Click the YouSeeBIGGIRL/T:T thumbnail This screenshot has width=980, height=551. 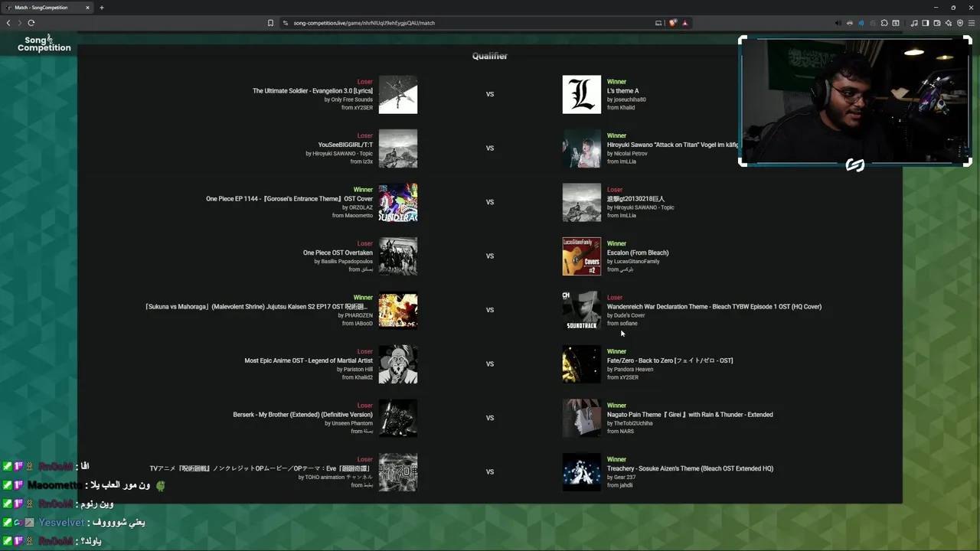[398, 148]
